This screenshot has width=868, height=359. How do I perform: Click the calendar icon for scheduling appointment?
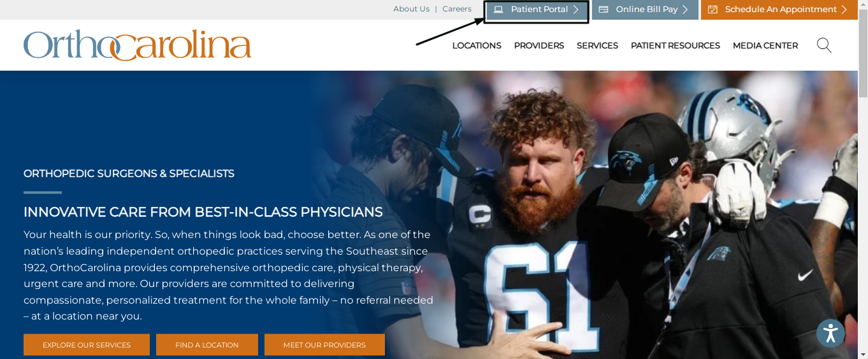click(x=712, y=10)
